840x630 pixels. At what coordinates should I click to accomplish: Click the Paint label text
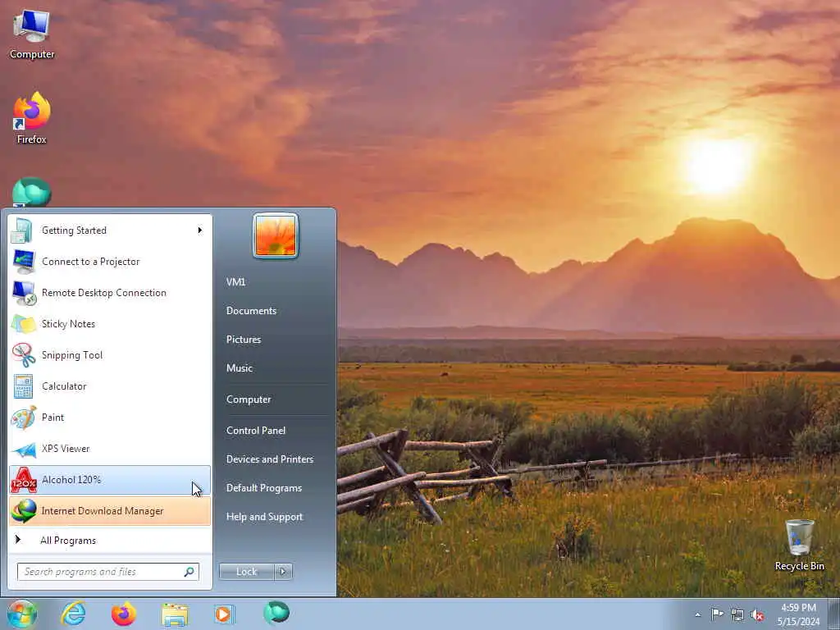click(52, 418)
